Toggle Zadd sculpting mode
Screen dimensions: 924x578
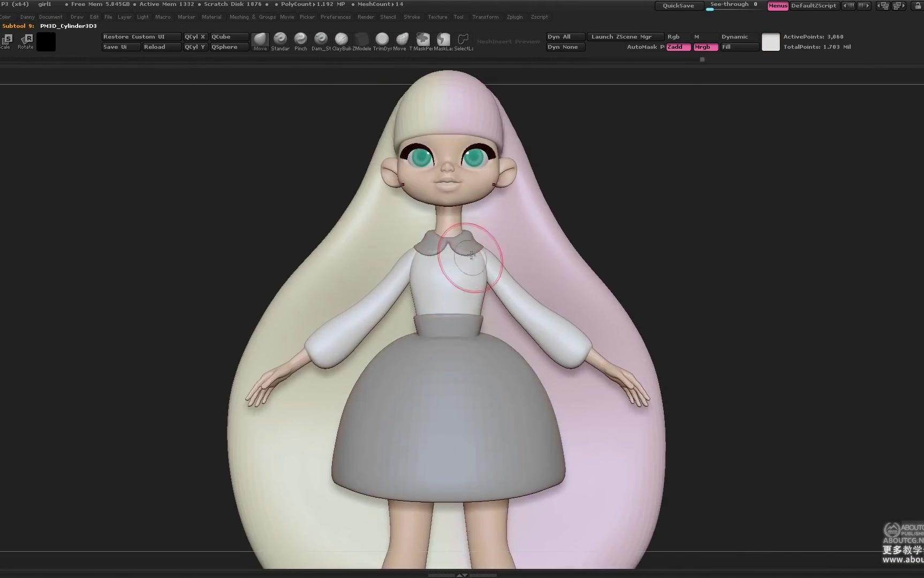678,47
